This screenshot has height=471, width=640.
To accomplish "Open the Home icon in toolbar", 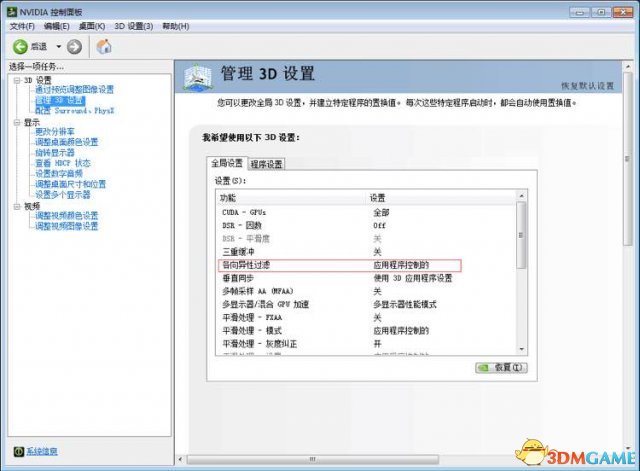I will pyautogui.click(x=104, y=47).
